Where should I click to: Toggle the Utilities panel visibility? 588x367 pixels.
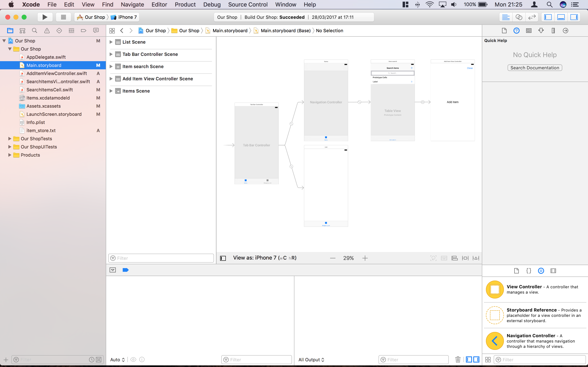(x=574, y=17)
